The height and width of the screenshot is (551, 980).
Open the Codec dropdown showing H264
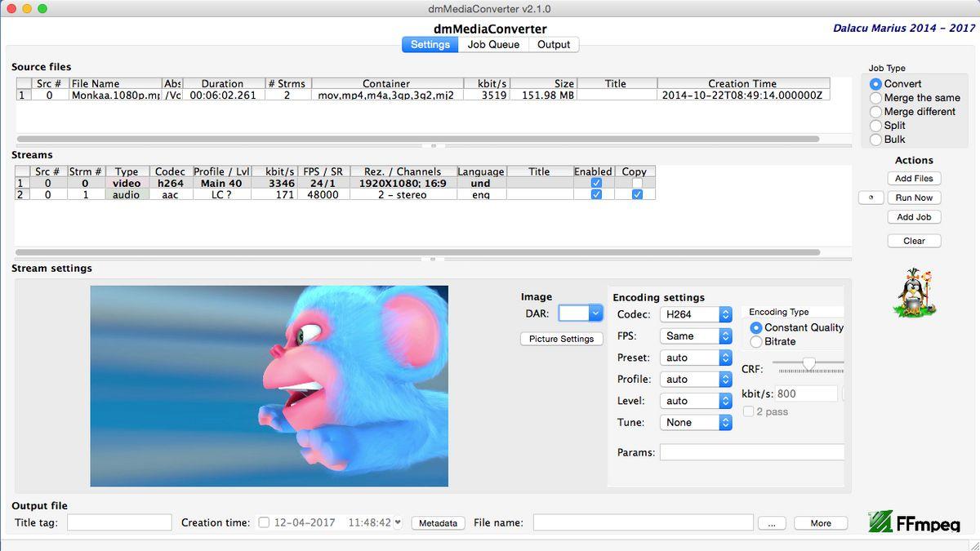tap(697, 314)
